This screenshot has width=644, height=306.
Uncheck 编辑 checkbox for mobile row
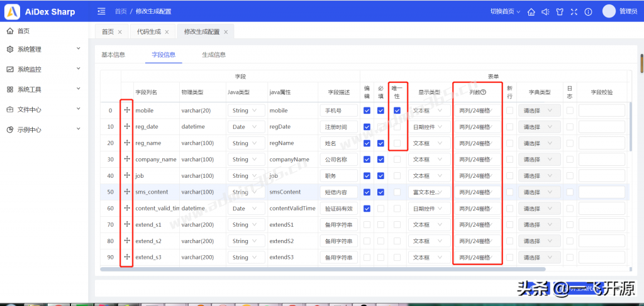367,111
